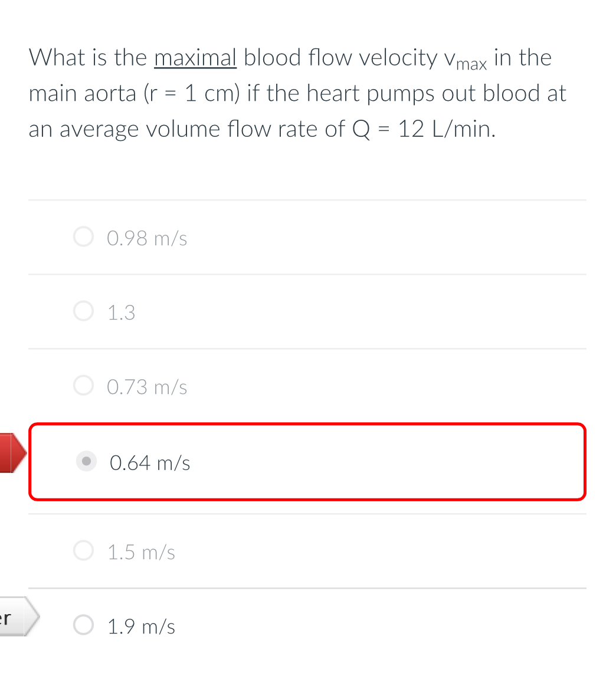The image size is (616, 683).
Task: Click the answer text '1.5 m/s'
Action: 140,552
